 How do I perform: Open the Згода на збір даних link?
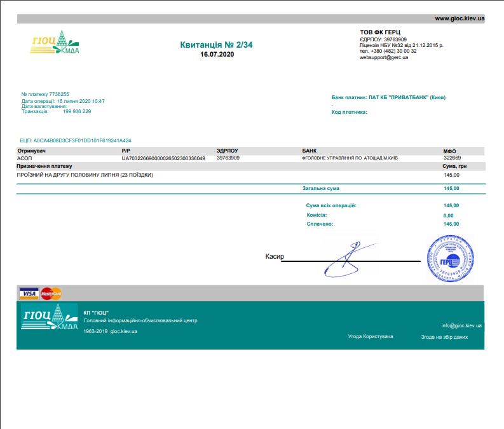pyautogui.click(x=444, y=337)
